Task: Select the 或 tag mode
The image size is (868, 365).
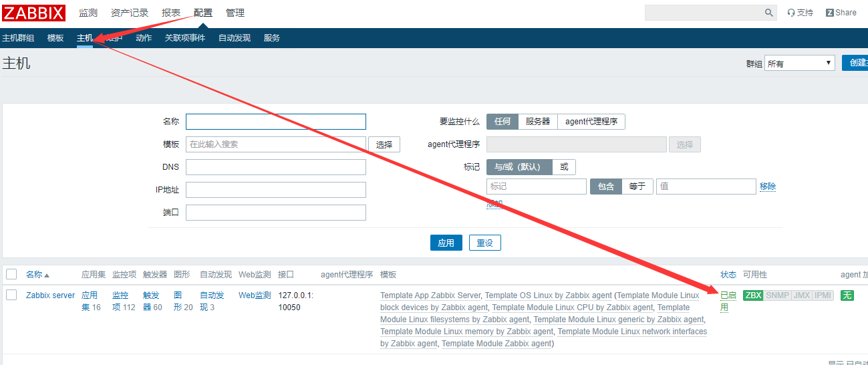Action: (564, 167)
